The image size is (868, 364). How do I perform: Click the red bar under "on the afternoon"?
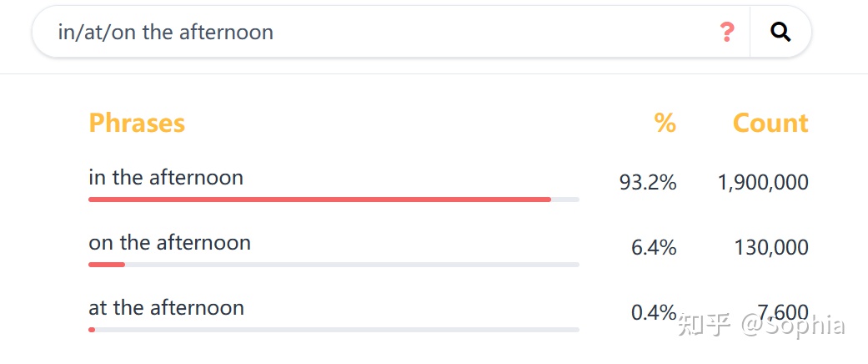107,265
